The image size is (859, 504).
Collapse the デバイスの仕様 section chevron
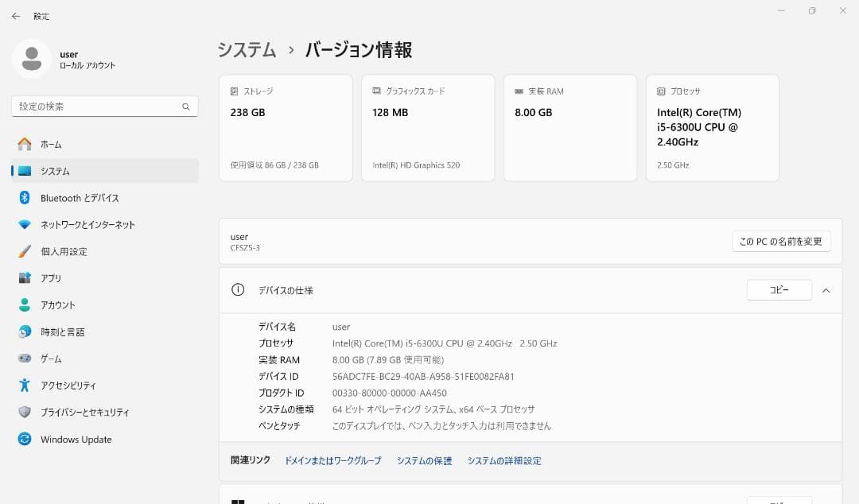pyautogui.click(x=826, y=289)
